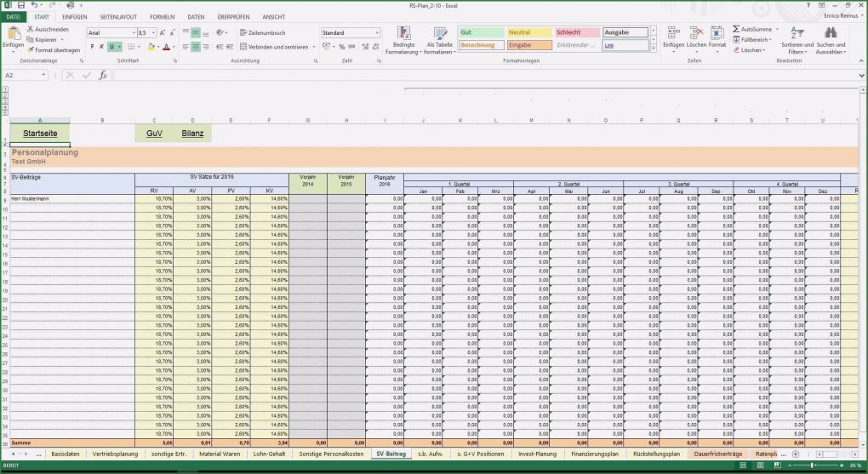Click Ausschneiden scissors button

click(48, 29)
